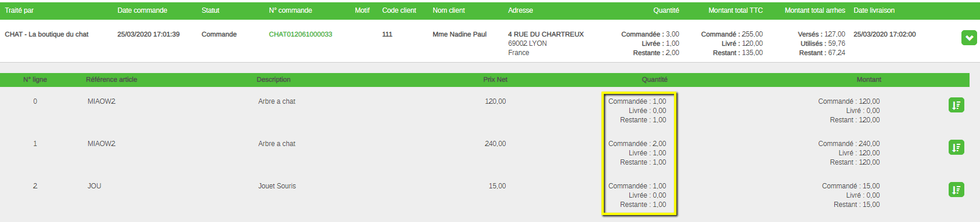Click the Prix Net sub-table header
Screen dimensions: 980x222
coord(495,79)
